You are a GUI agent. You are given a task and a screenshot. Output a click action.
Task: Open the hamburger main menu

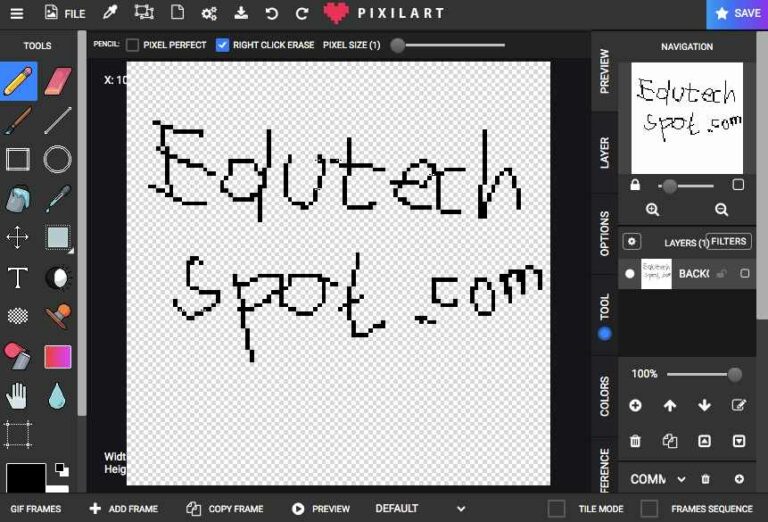tap(17, 14)
